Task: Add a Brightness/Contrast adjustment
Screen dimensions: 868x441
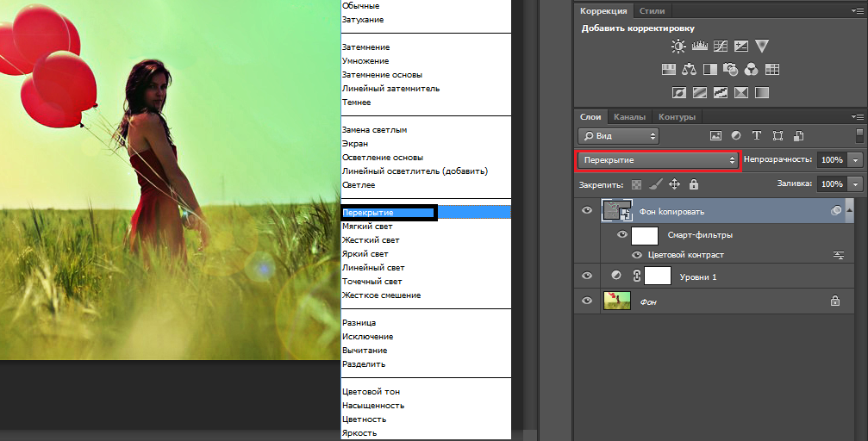Action: (678, 46)
